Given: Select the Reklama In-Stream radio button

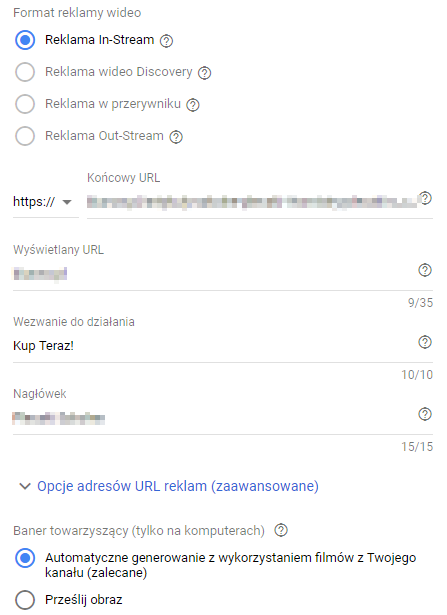Looking at the screenshot, I should tap(25, 40).
